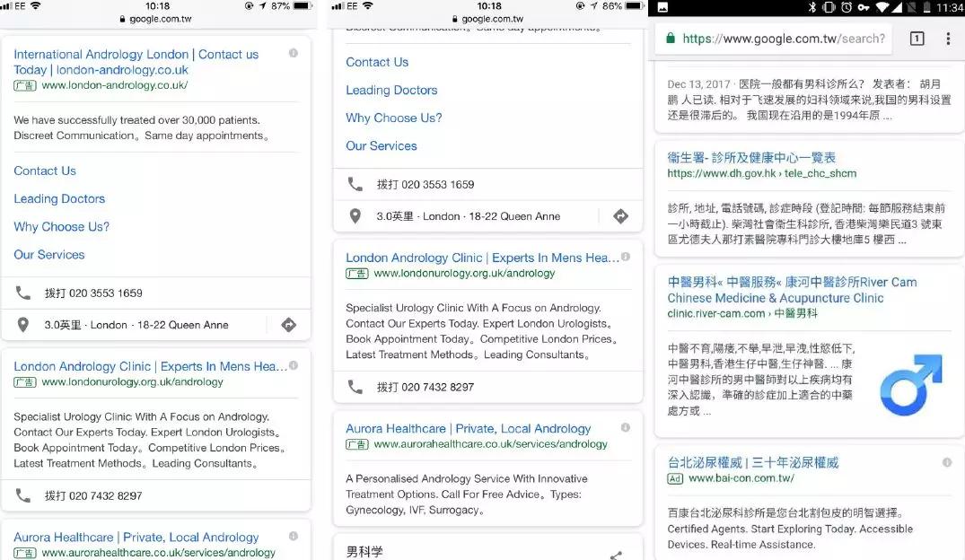
Task: Tap info icon beside London Andrology Clinic, middle screenshot
Action: tap(626, 257)
